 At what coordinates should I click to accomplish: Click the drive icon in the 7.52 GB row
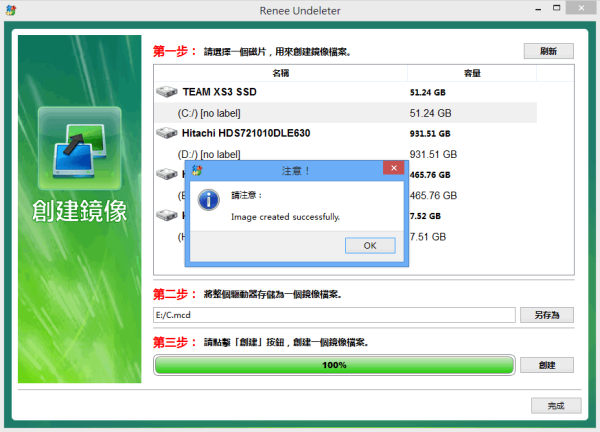167,215
